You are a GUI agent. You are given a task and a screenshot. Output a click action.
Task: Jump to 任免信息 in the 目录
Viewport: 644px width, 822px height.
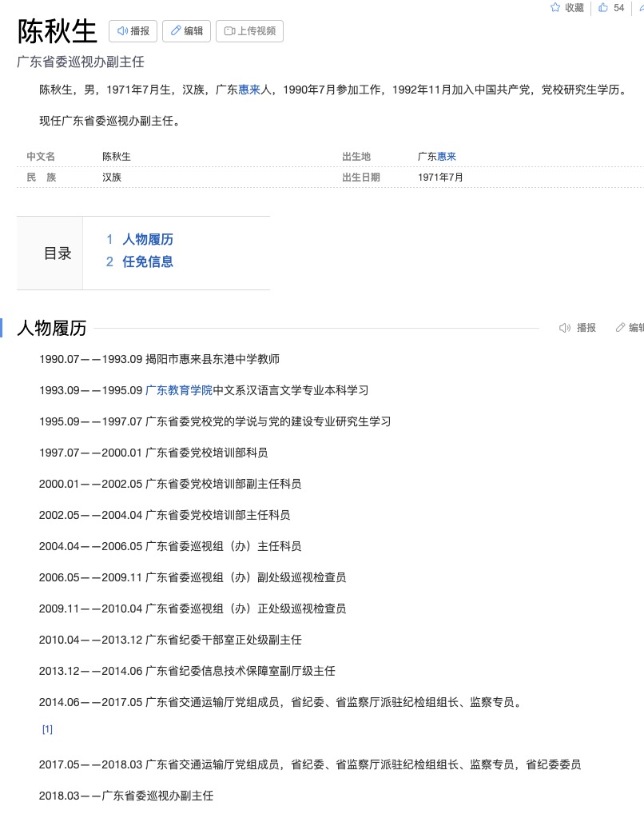tap(147, 261)
